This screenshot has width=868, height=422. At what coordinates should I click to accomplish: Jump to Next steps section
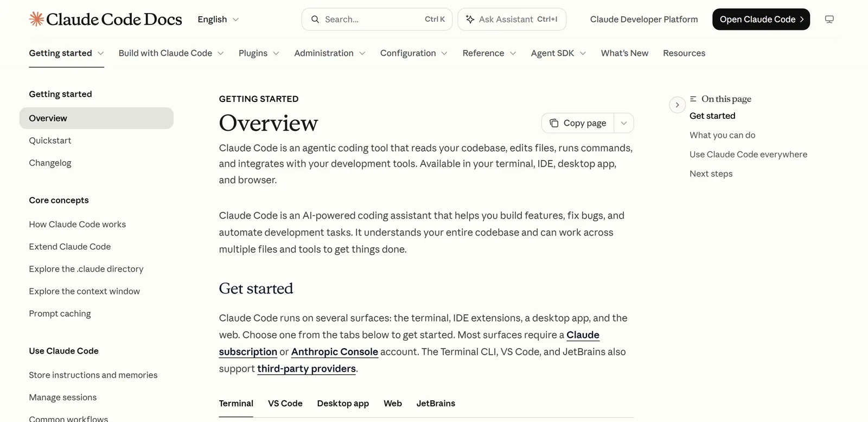click(711, 174)
